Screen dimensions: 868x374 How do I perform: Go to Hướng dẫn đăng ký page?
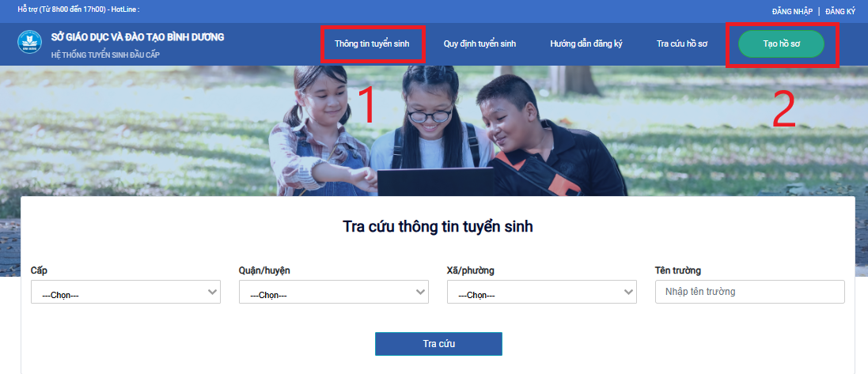click(586, 43)
